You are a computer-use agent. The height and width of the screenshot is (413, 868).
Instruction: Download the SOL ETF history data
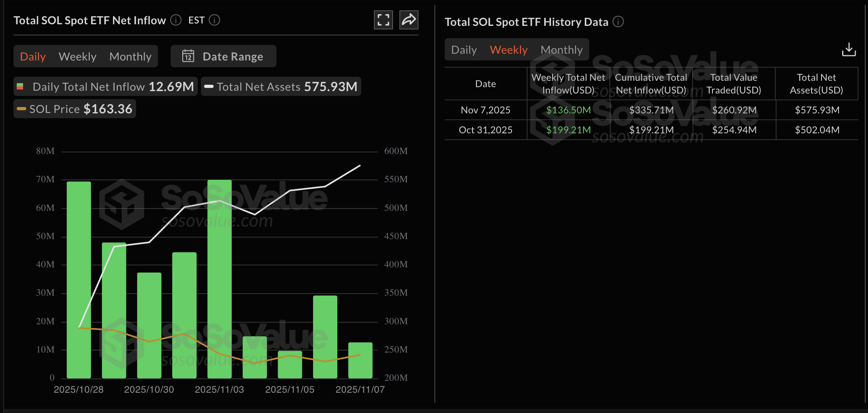[x=849, y=49]
